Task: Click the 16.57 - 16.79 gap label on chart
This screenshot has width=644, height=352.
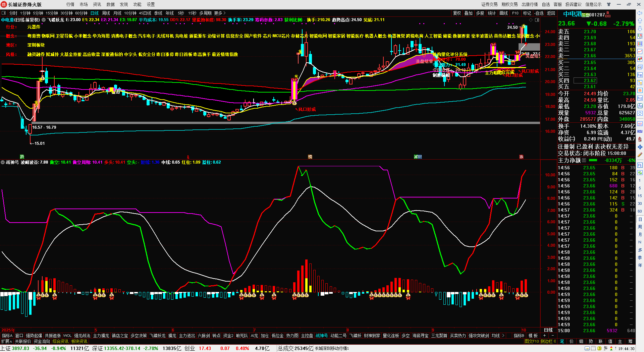Action: coord(44,127)
